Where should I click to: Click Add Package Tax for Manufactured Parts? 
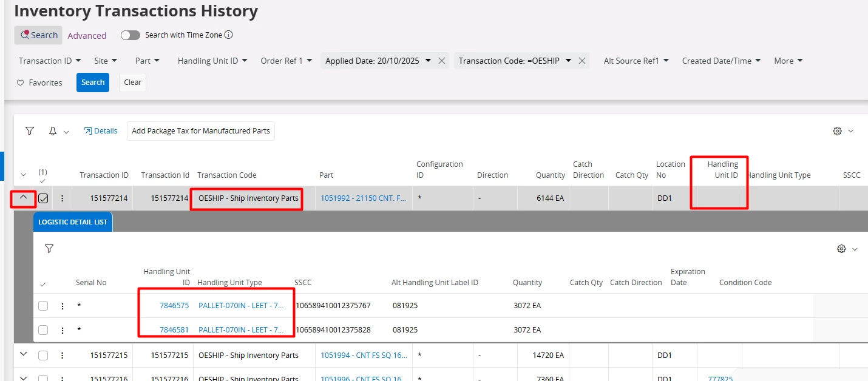click(201, 131)
